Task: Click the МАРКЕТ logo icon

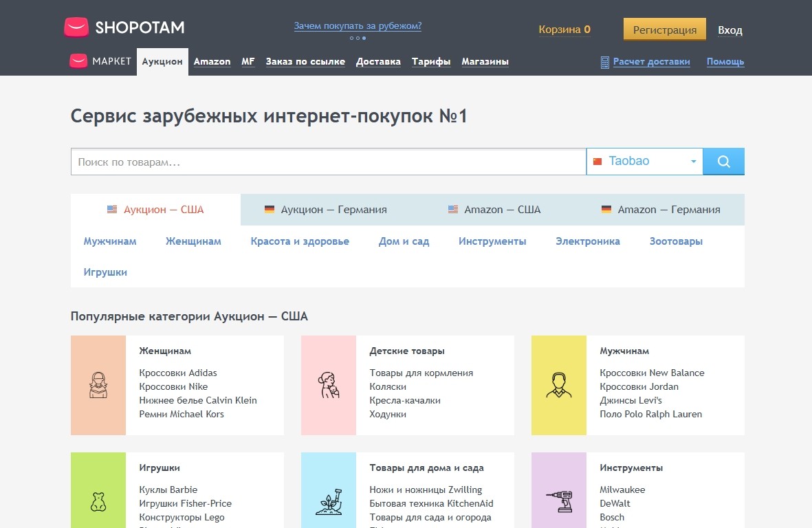Action: [x=78, y=61]
